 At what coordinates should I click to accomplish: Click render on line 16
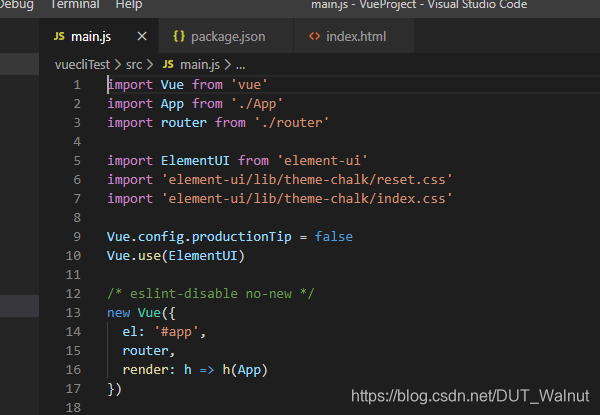(145, 370)
